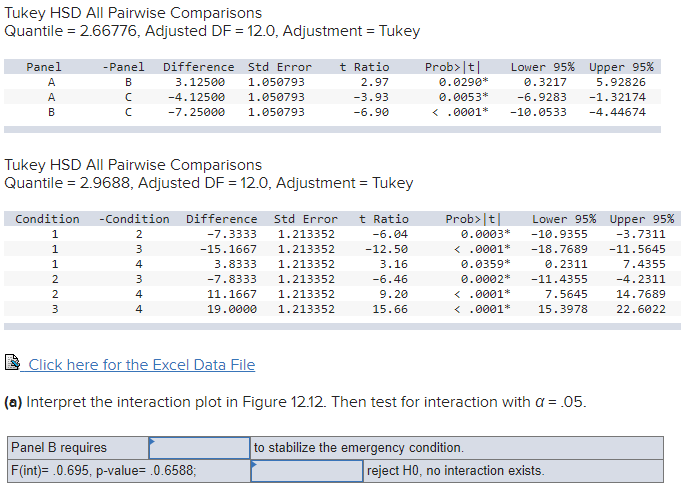The image size is (694, 496).
Task: Click 'Quantile = 2.66776' heading line
Action: pyautogui.click(x=212, y=31)
